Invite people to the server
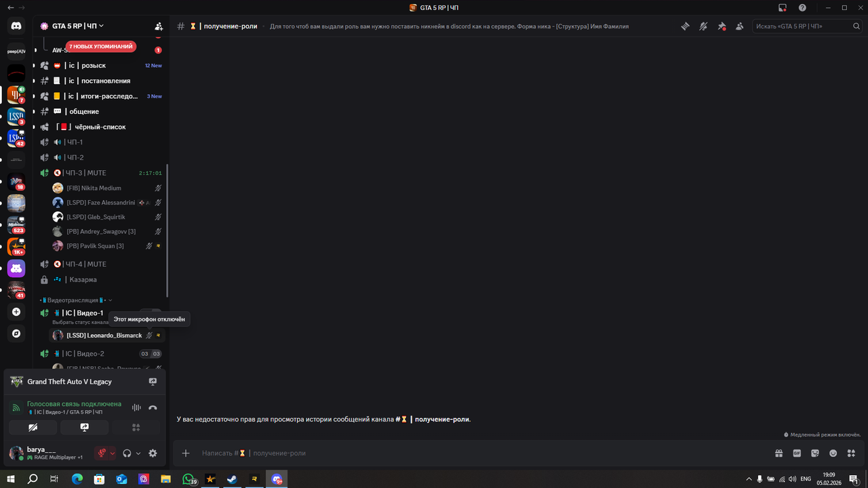 pyautogui.click(x=159, y=26)
